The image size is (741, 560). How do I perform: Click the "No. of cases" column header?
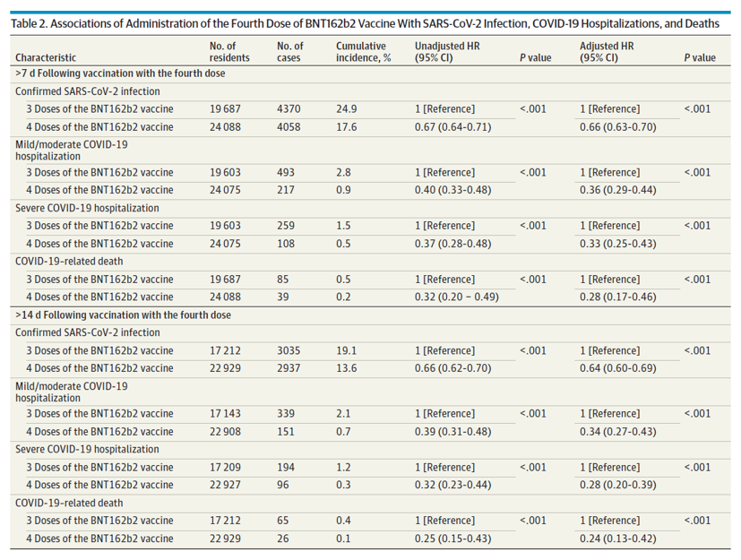tap(290, 52)
